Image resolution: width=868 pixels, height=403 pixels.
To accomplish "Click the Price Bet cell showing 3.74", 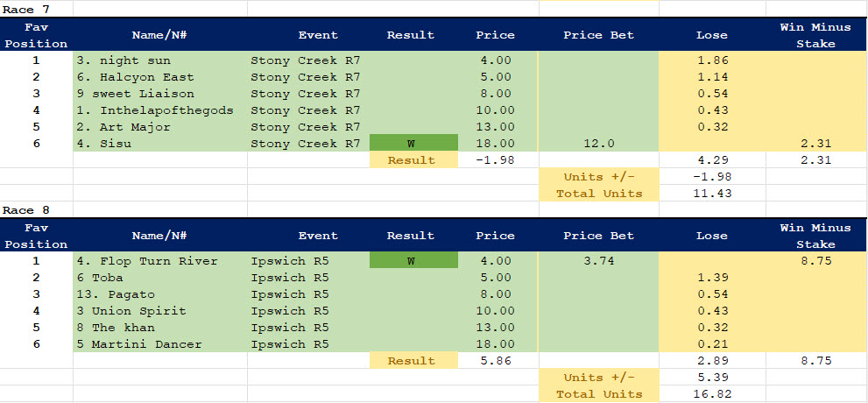I will tap(599, 261).
